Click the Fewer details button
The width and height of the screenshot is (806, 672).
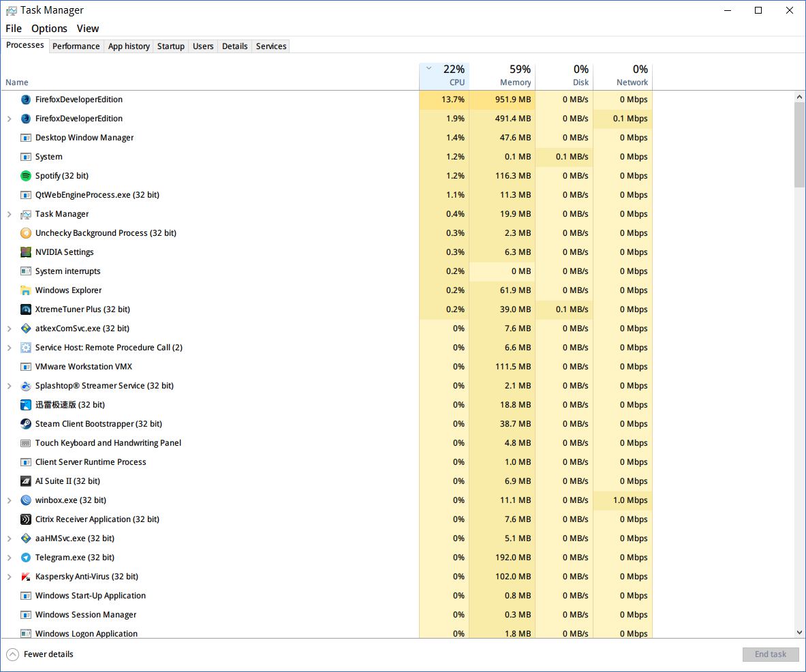(x=40, y=654)
